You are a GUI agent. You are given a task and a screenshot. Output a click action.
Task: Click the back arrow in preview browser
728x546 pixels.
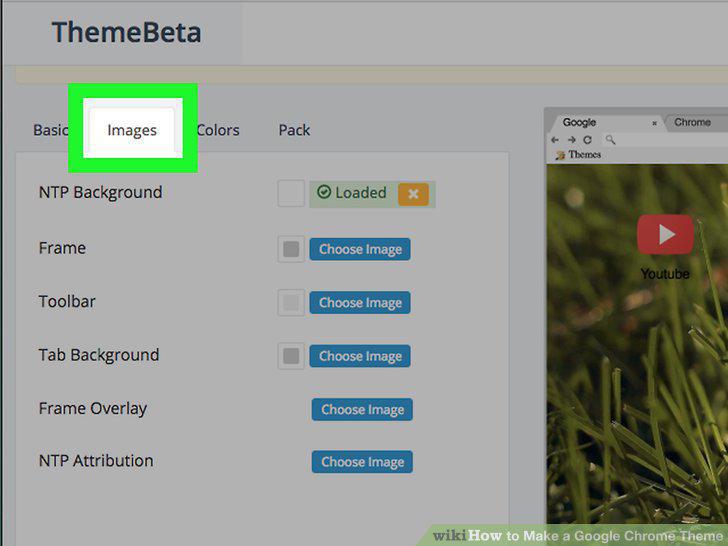click(555, 140)
